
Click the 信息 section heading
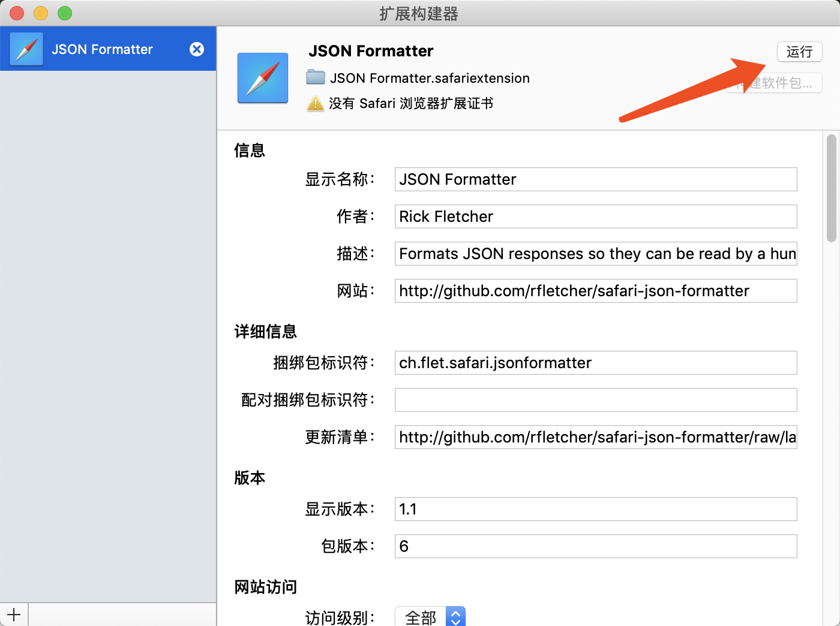tap(250, 151)
